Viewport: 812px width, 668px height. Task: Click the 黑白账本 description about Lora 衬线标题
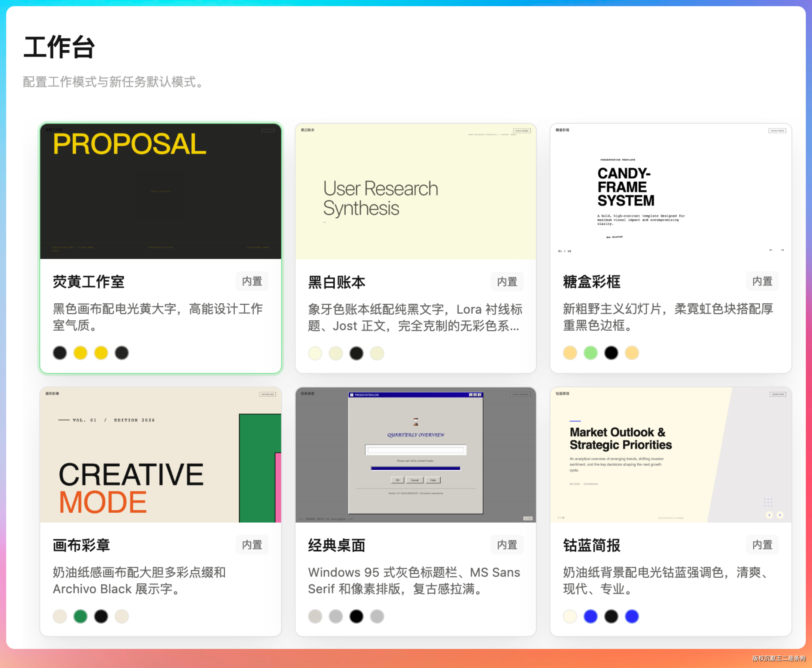point(415,317)
